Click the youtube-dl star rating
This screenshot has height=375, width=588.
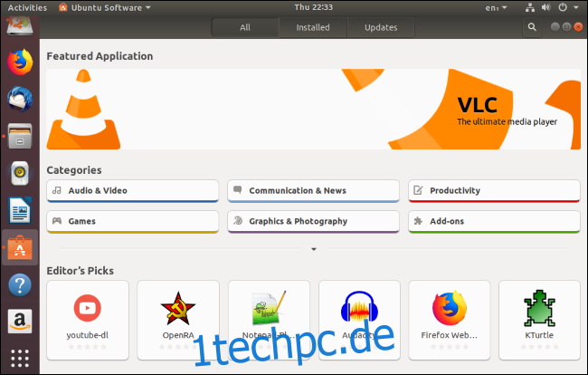pyautogui.click(x=88, y=347)
